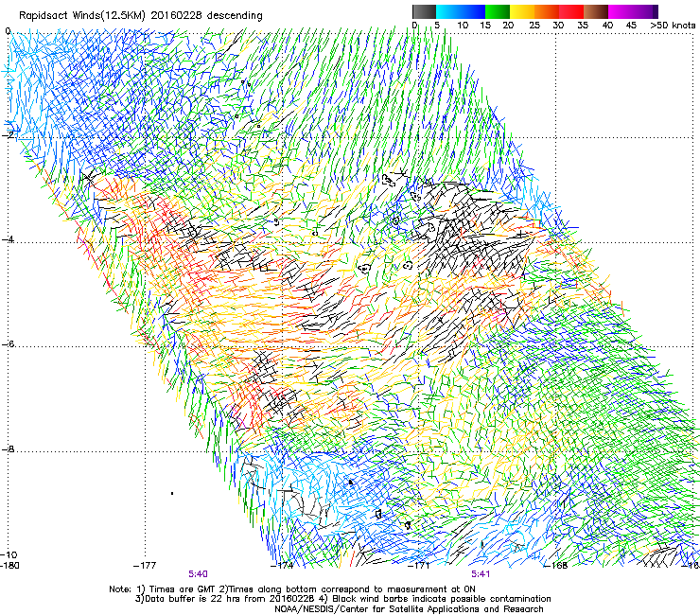Click the gray 0-5 knots legend swatch
The height and width of the screenshot is (615, 700).
point(424,11)
